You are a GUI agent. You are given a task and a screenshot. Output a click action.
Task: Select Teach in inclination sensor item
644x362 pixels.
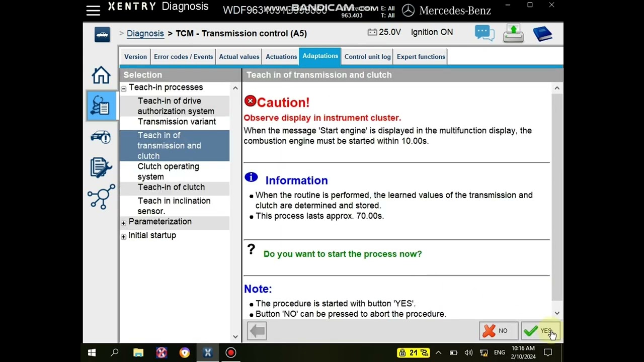(x=174, y=206)
